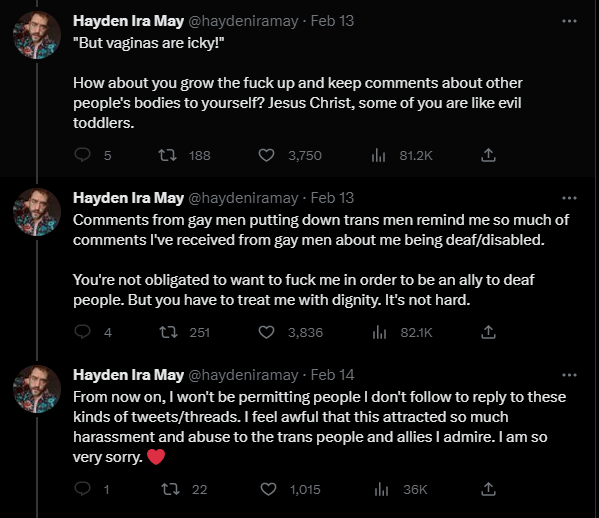Open more options on second tweet

pyautogui.click(x=569, y=198)
